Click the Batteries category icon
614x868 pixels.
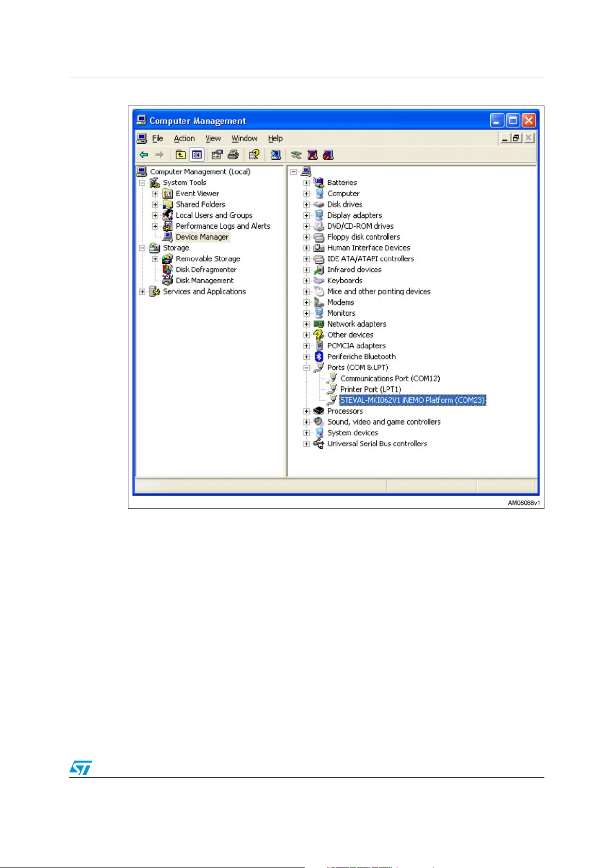coord(319,182)
